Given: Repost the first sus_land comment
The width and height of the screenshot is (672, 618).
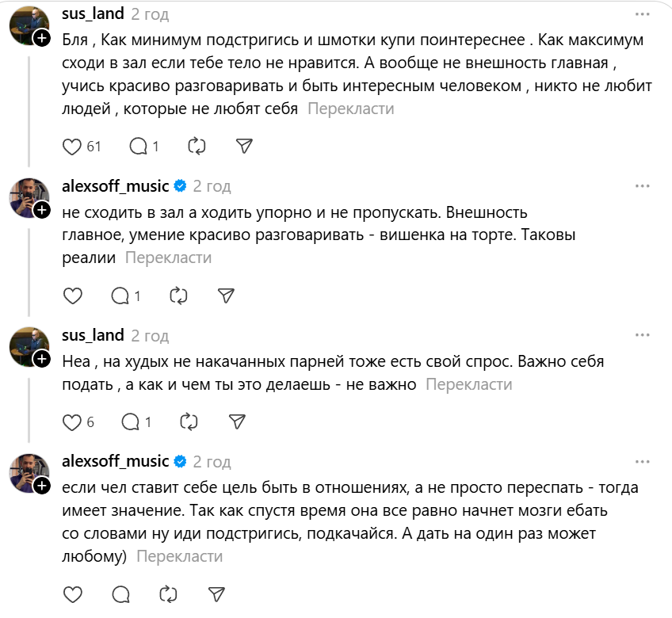Looking at the screenshot, I should (197, 147).
